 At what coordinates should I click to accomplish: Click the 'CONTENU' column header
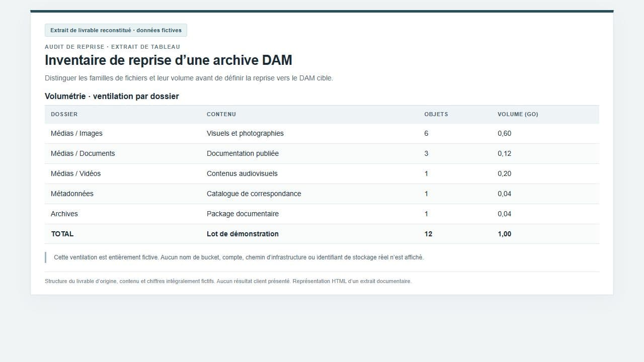point(221,114)
